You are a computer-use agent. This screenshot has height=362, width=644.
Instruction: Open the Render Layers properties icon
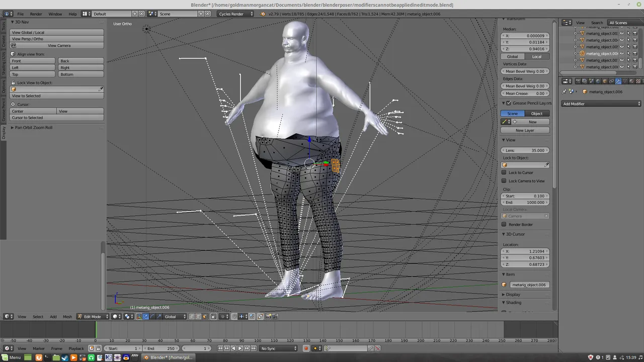[585, 81]
